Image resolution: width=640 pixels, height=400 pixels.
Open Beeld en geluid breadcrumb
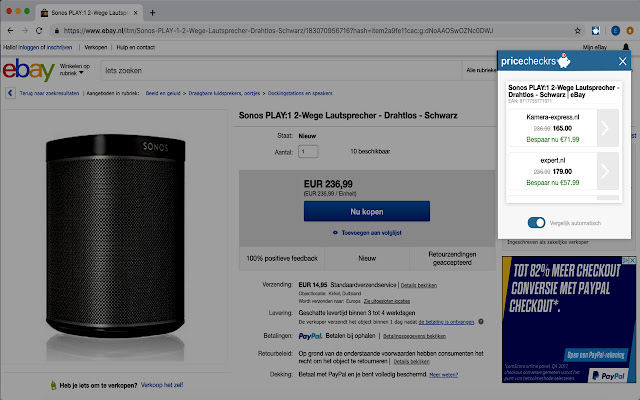point(163,93)
